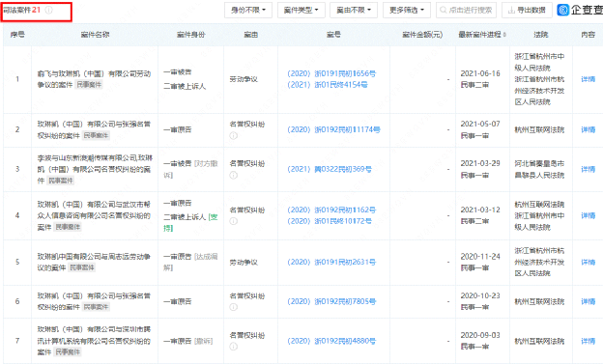Click the info icon under 名誉权纠纷 in row 7

pyautogui.click(x=234, y=347)
